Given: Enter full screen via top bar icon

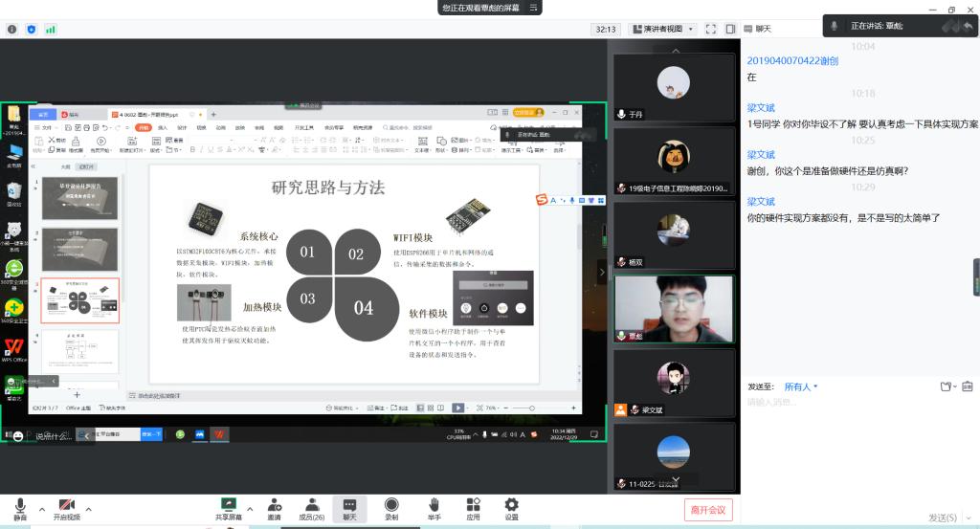Looking at the screenshot, I should [x=710, y=29].
